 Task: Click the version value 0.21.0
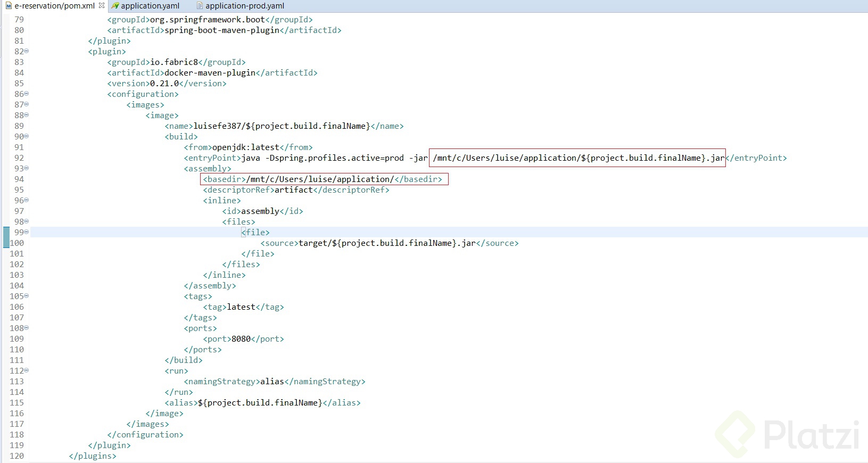pyautogui.click(x=164, y=84)
